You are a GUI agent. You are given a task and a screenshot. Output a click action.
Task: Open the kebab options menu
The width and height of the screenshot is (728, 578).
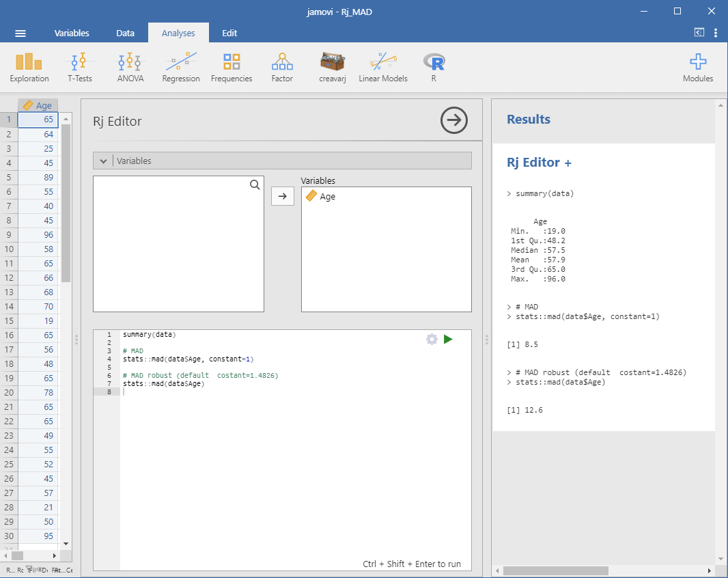click(715, 33)
